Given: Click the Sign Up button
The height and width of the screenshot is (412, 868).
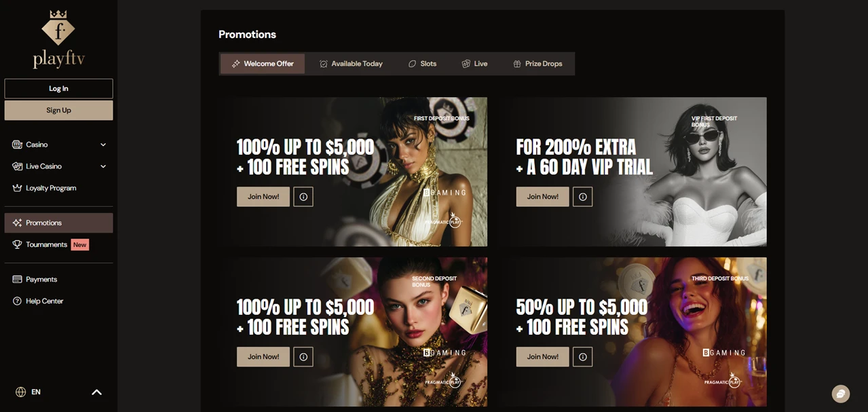Looking at the screenshot, I should 58,110.
